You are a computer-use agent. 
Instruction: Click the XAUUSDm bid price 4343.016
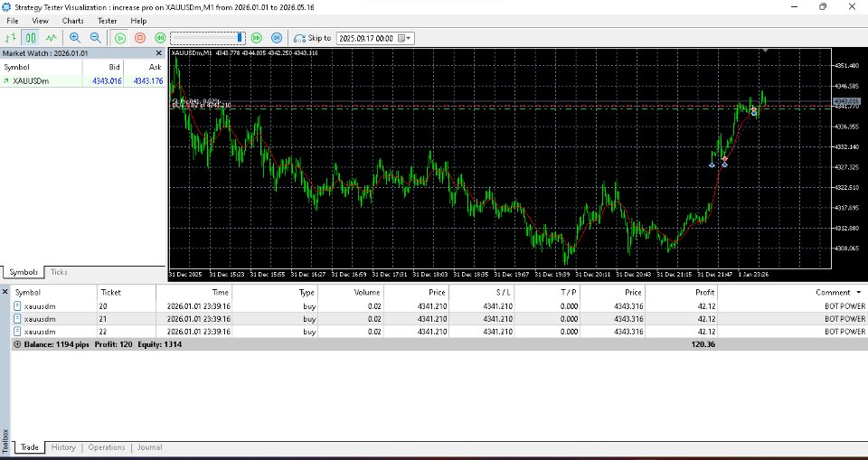[107, 80]
